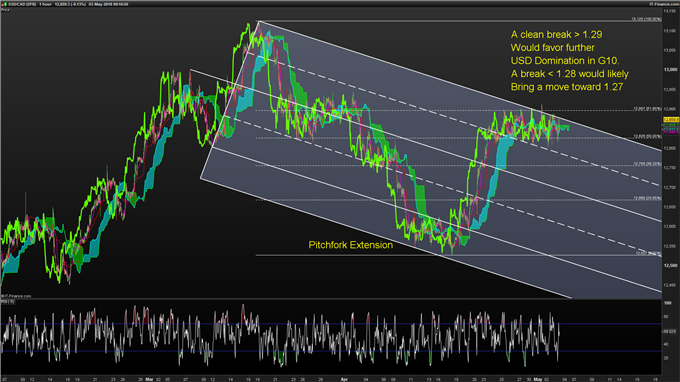Click the 12,500 price axis label

(x=670, y=265)
